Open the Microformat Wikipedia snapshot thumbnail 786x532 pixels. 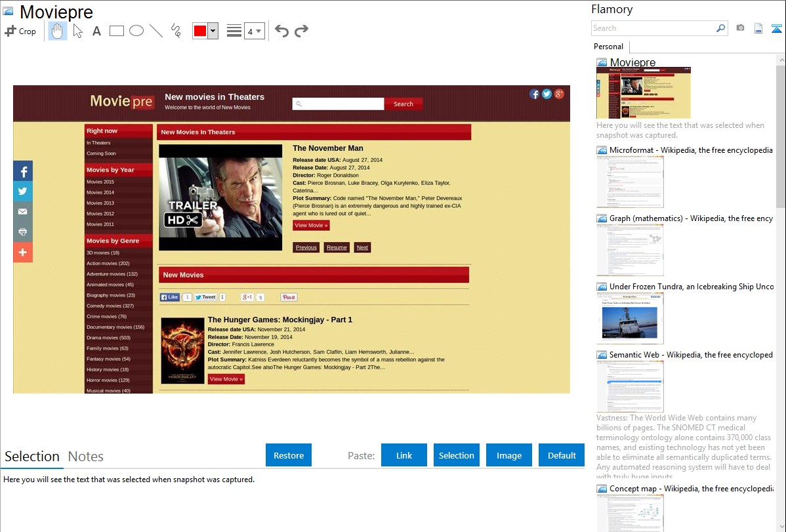[630, 182]
